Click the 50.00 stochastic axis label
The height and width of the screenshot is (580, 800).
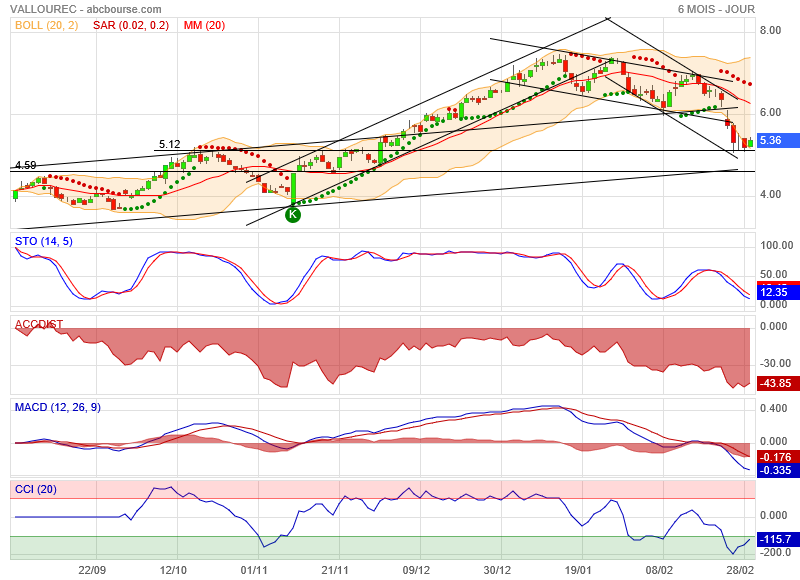[x=773, y=274]
